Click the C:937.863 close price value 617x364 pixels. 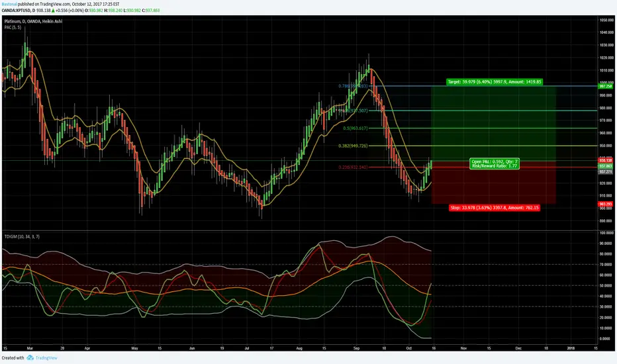150,11
